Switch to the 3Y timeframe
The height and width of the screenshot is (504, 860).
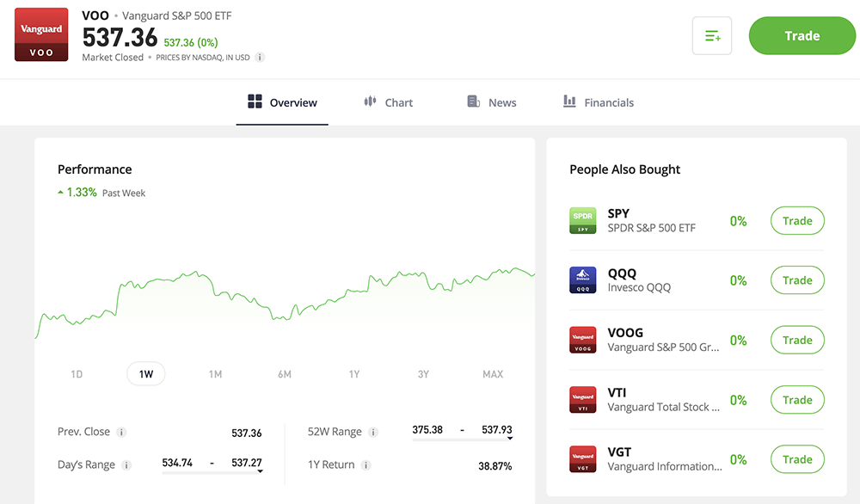tap(423, 374)
